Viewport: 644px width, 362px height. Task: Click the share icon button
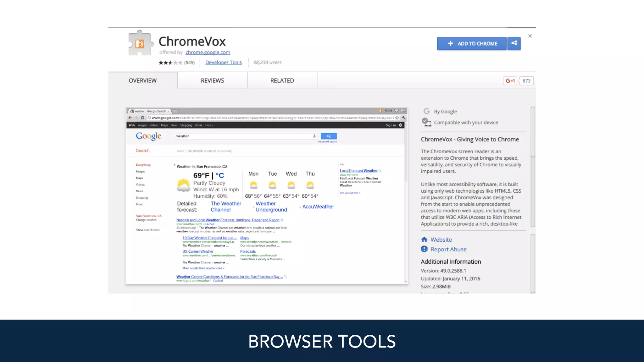[x=514, y=43]
